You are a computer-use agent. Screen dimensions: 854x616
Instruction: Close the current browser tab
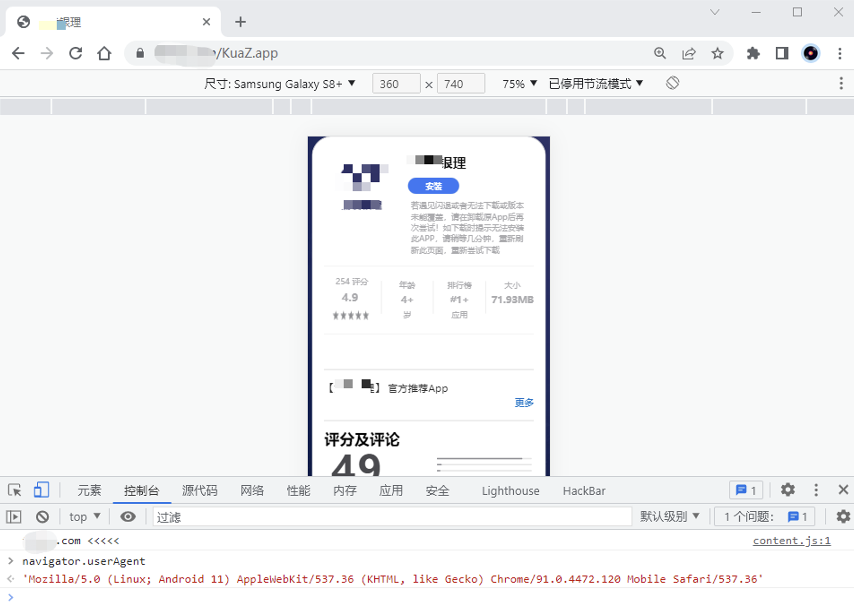[206, 22]
